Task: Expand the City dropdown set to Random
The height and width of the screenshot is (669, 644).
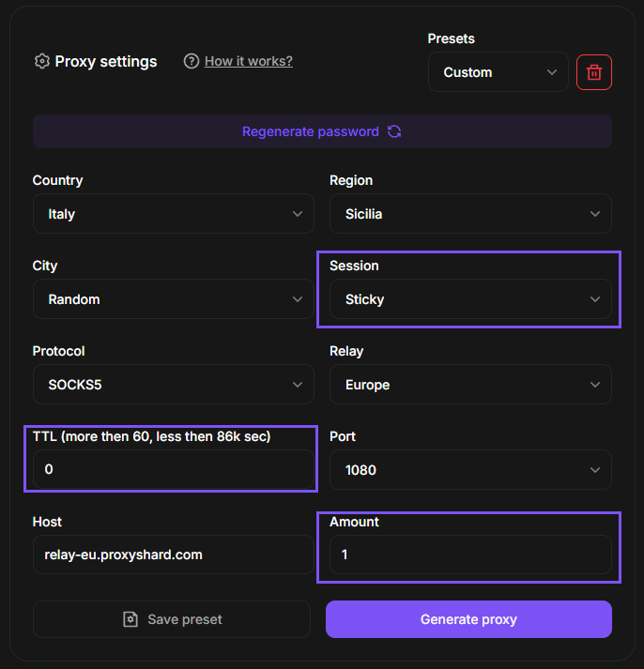Action: pos(173,299)
